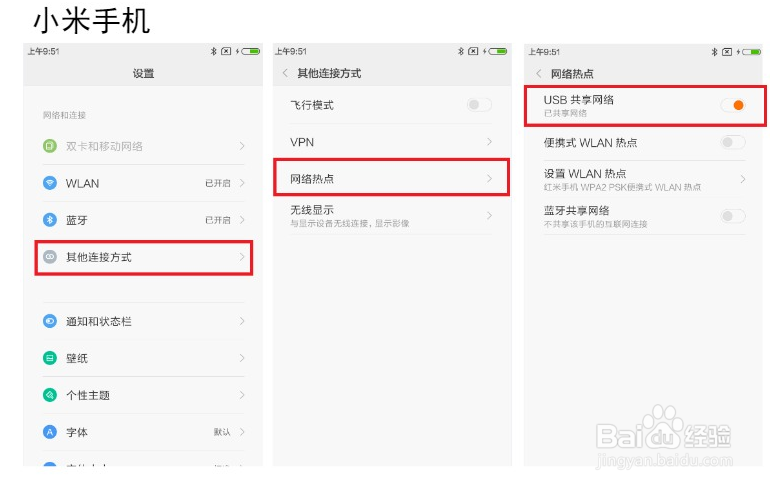Turn off USB 共享网络 switch
Image resolution: width=777 pixels, height=488 pixels.
pos(733,105)
